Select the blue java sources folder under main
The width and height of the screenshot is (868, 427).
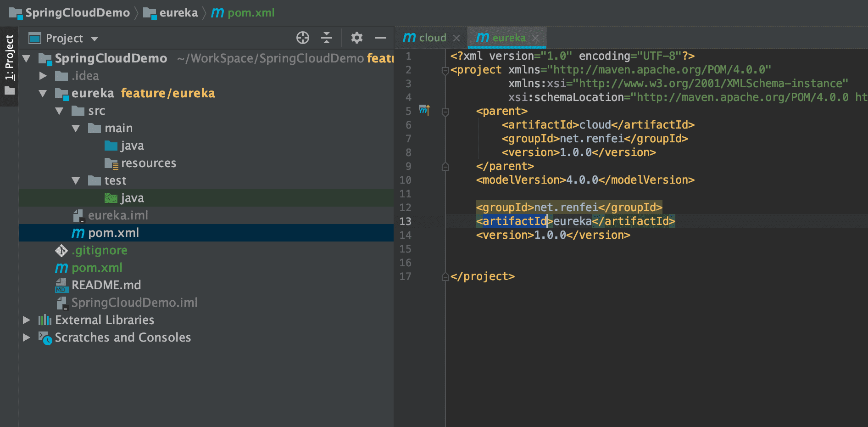(x=206, y=146)
